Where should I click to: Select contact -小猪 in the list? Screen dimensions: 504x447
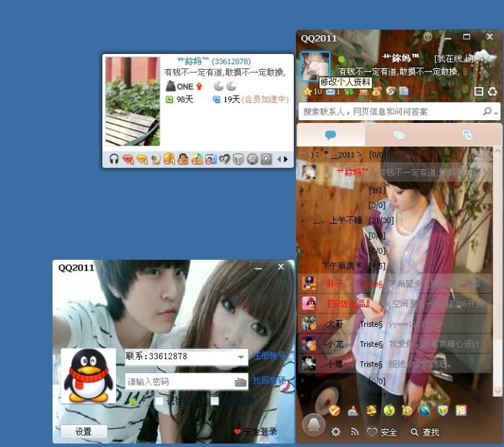tap(395, 364)
